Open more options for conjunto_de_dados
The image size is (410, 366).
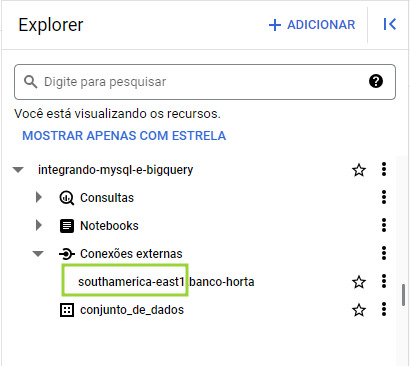pos(384,309)
